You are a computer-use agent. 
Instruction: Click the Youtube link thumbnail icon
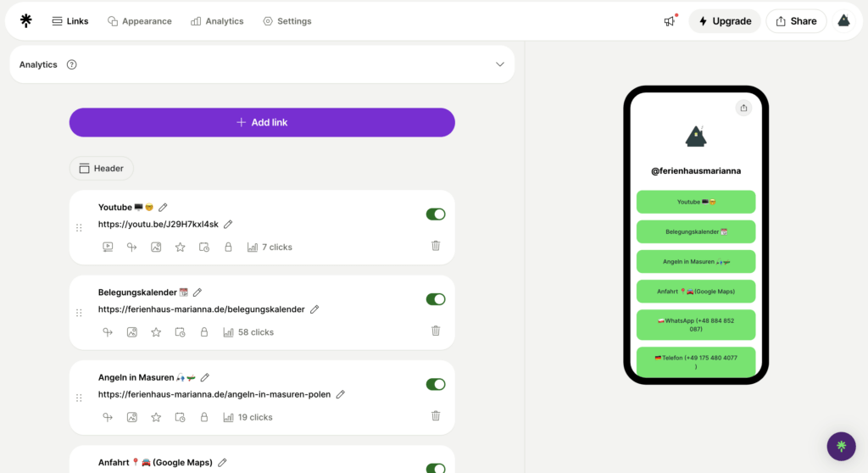point(156,247)
